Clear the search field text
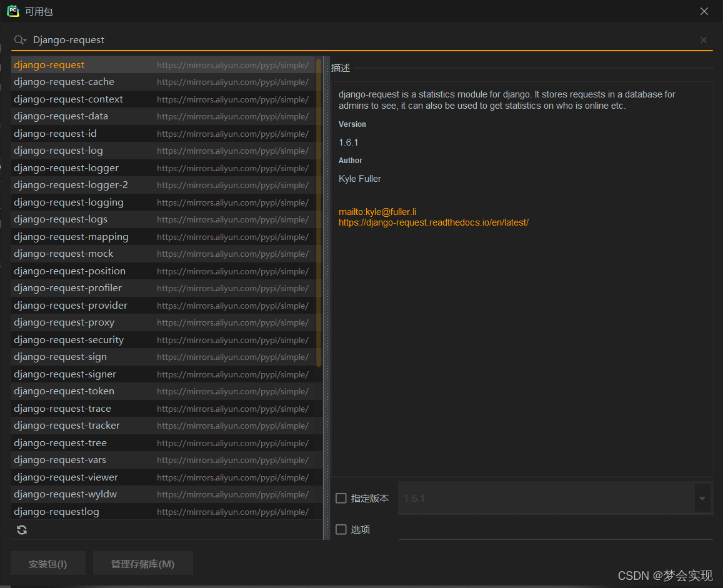This screenshot has width=723, height=588. tap(704, 40)
